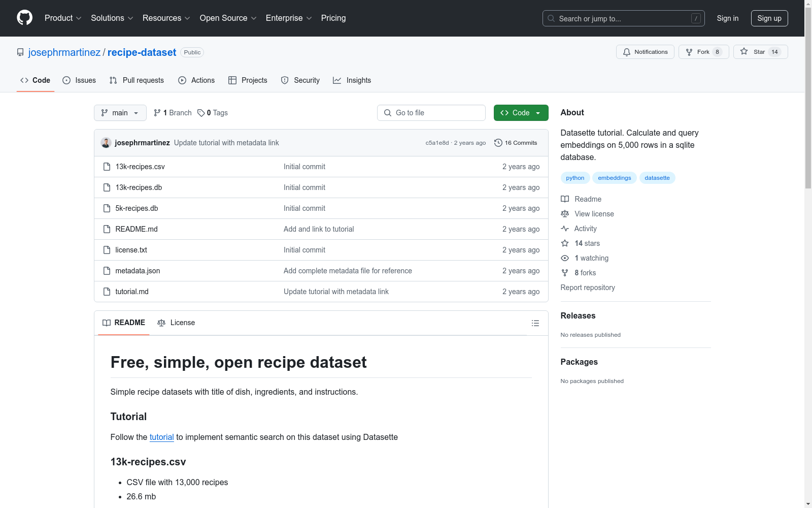Click josephrmartinez avatar in commit row
Viewport: 812px width, 508px height.
click(x=106, y=143)
